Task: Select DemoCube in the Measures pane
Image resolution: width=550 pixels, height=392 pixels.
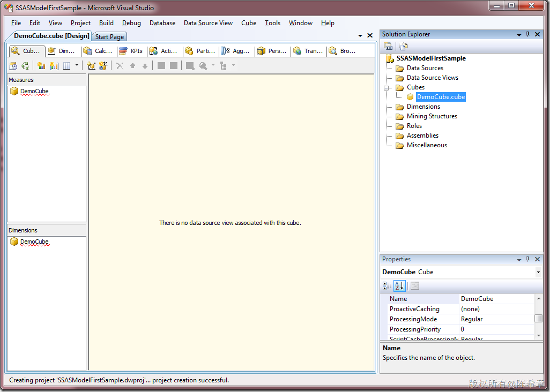Action: click(34, 91)
